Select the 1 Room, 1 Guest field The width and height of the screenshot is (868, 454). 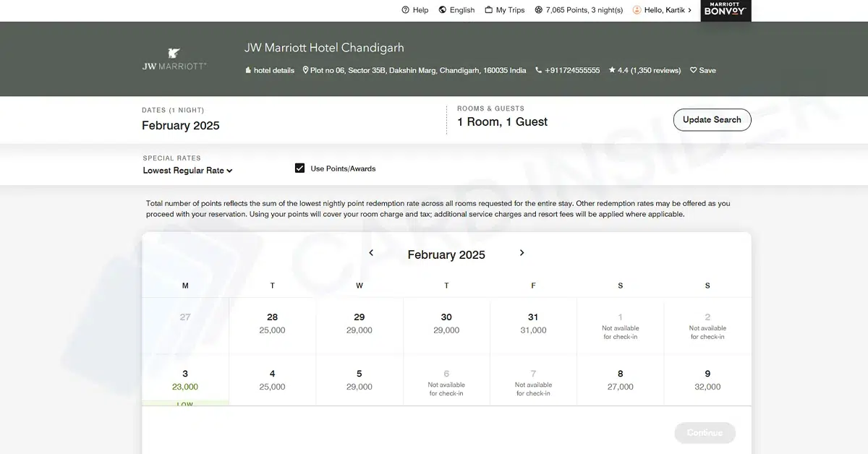[x=502, y=122]
